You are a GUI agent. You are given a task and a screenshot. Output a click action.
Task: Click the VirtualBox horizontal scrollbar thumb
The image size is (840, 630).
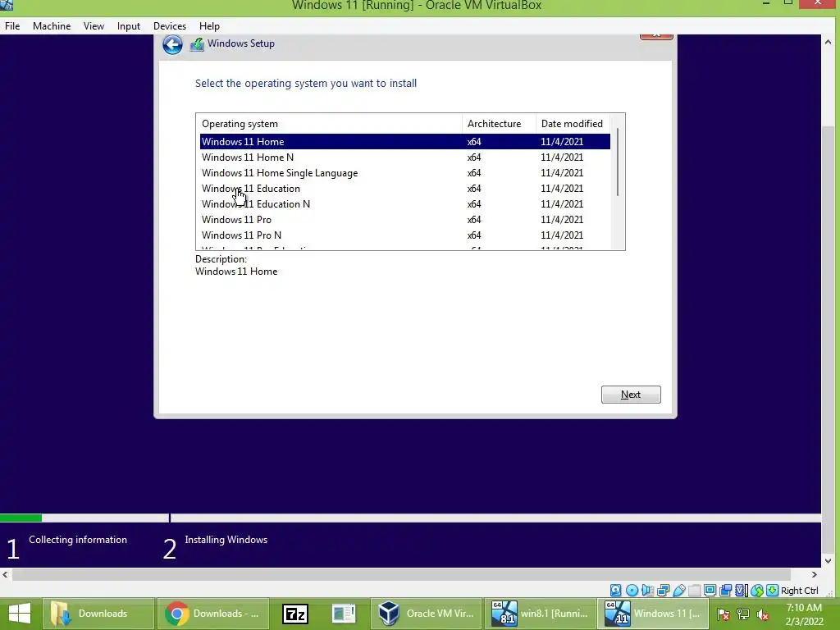(401, 574)
